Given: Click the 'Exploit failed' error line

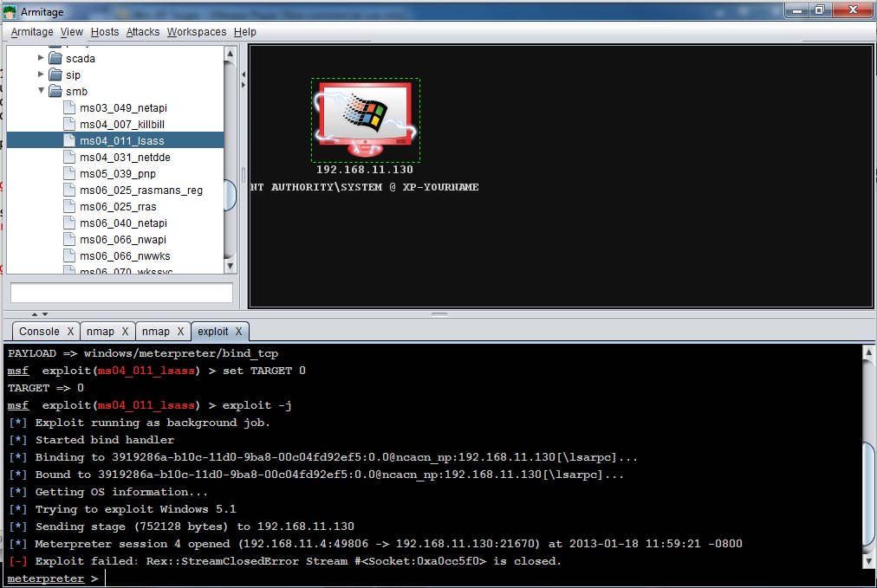Looking at the screenshot, I should click(x=285, y=561).
